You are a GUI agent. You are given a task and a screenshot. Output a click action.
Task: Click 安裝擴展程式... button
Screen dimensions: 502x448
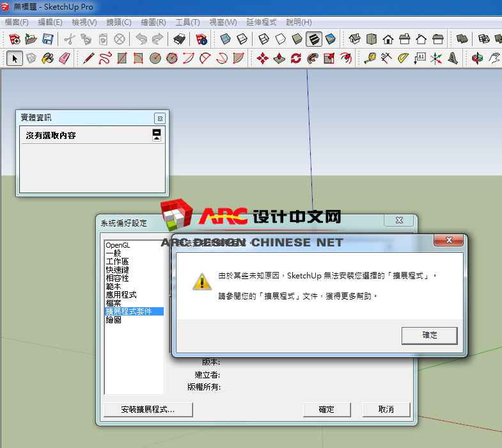click(x=148, y=409)
